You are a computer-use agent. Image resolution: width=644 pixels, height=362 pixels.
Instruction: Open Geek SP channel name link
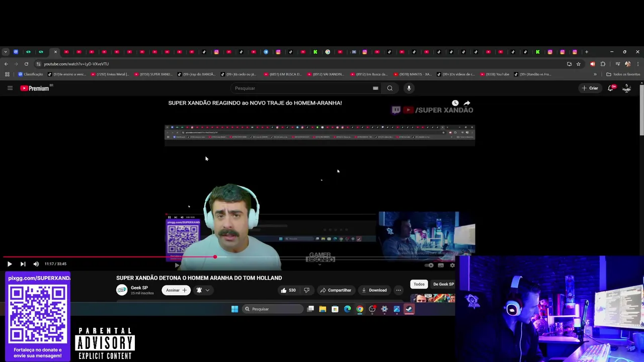139,288
